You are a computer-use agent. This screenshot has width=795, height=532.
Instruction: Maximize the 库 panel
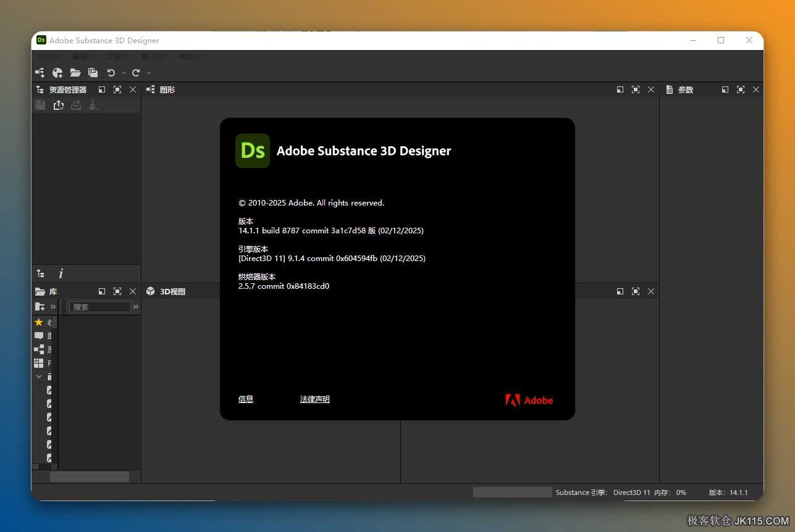point(117,291)
